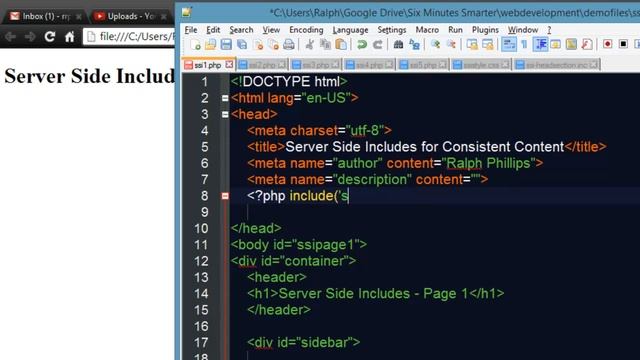Click the Zoom Out toolbar icon
Image resolution: width=640 pixels, height=360 pixels.
[451, 44]
